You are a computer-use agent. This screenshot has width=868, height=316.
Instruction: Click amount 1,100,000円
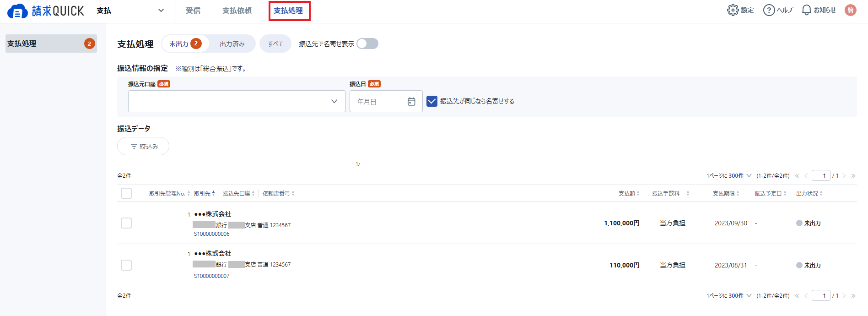622,223
